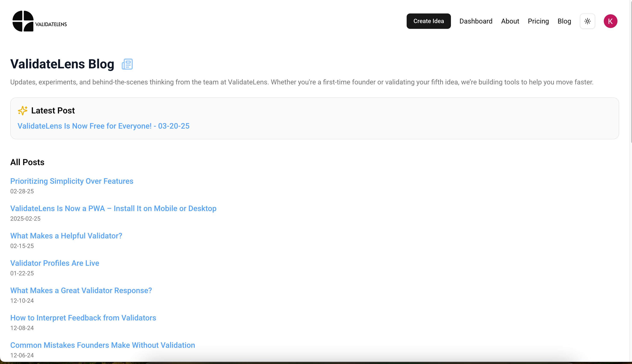This screenshot has height=364, width=632.
Task: Open latest post ValidateLens Is Now Free
Action: [x=103, y=126]
